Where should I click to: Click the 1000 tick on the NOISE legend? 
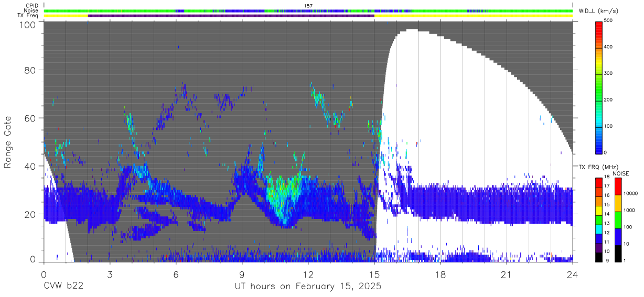629,211
